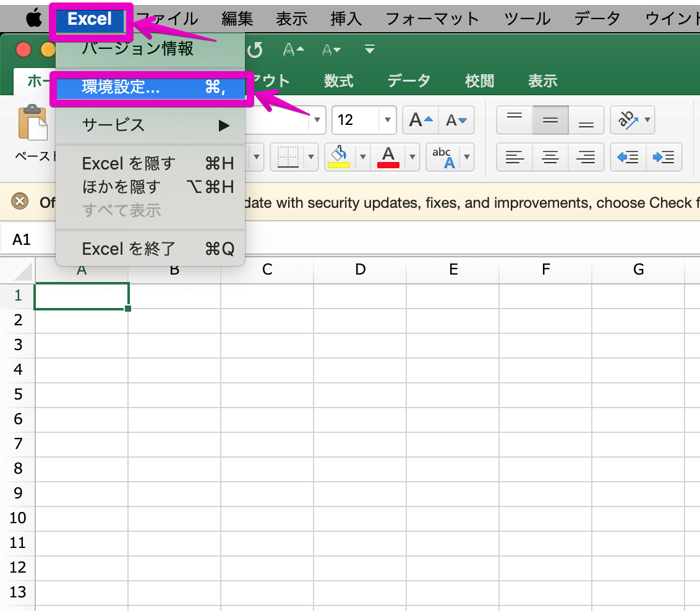Click title bar increase font icon
The image size is (700, 611).
pos(293,49)
